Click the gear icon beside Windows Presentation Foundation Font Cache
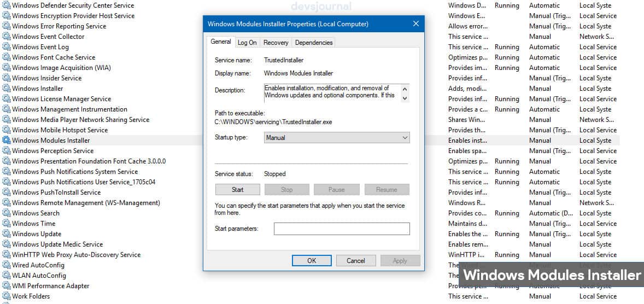 point(6,161)
